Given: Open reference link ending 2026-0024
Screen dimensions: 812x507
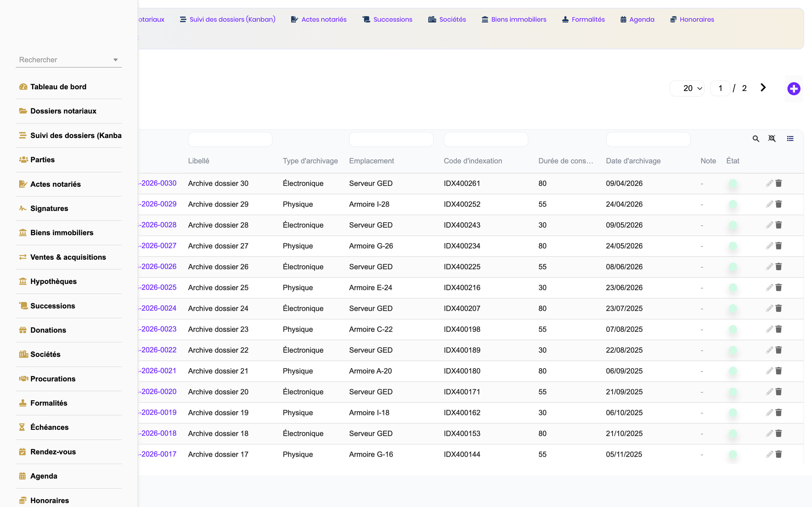Looking at the screenshot, I should (x=157, y=309).
